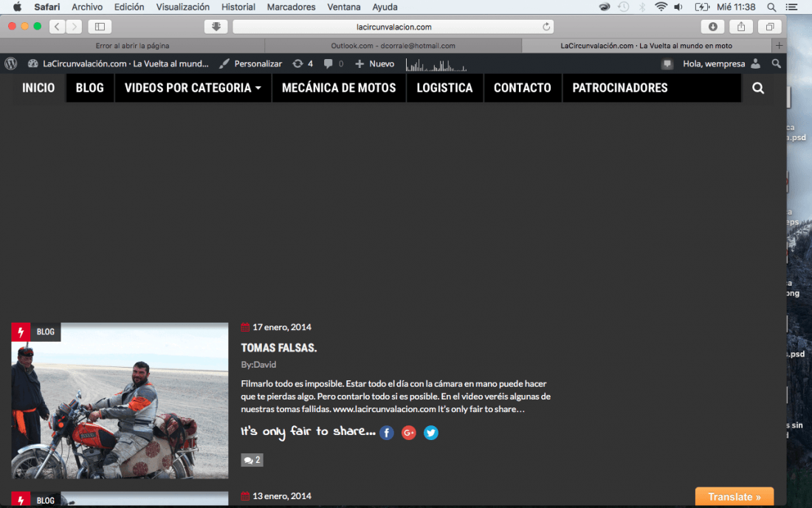The height and width of the screenshot is (508, 812).
Task: Open the Ayuda menu
Action: tap(385, 7)
